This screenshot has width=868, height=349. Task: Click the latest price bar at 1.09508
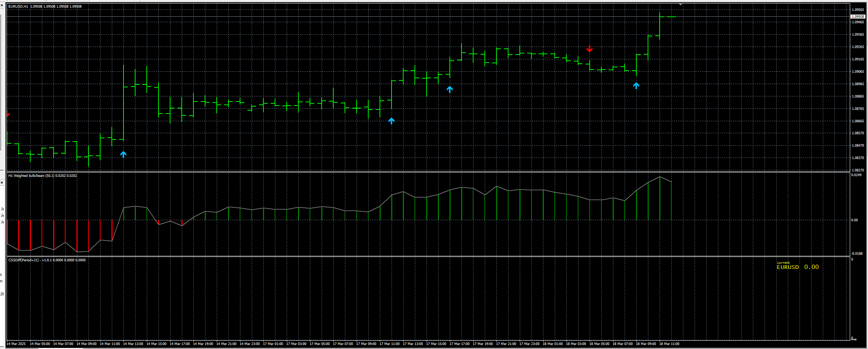(x=671, y=17)
